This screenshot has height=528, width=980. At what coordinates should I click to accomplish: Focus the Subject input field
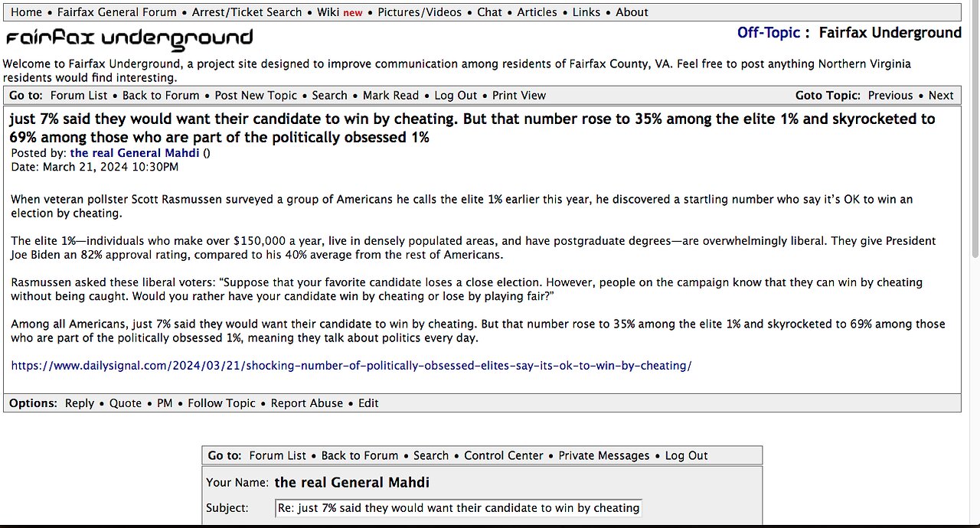[x=459, y=508]
